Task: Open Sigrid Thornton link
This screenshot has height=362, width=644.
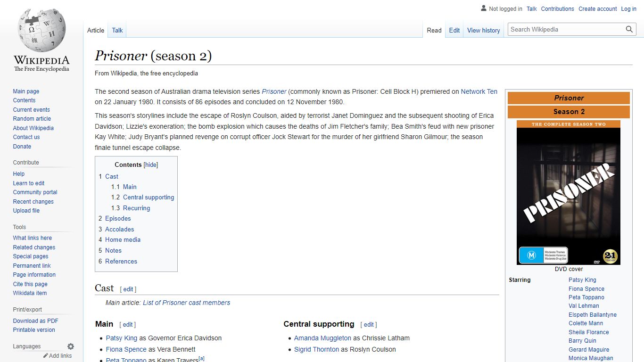Action: 316,349
